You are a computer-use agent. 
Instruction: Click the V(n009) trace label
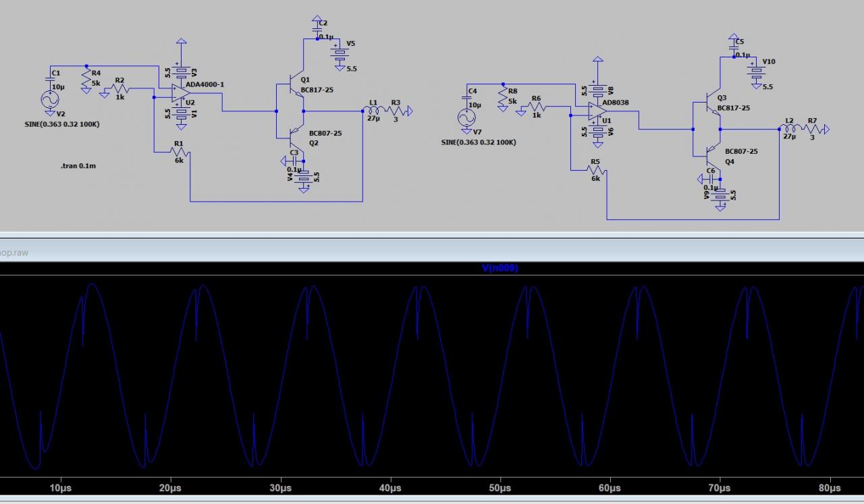500,268
